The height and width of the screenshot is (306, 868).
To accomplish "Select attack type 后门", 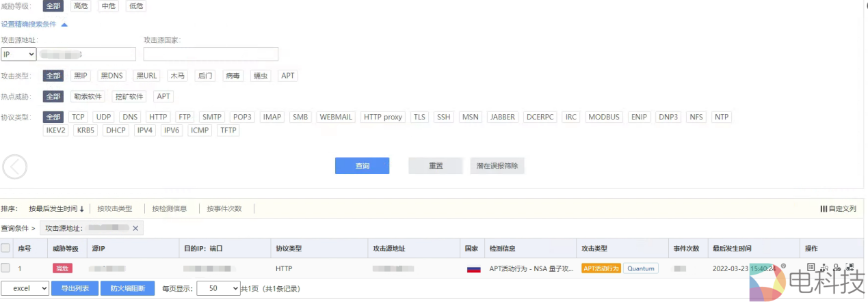I will click(x=205, y=76).
